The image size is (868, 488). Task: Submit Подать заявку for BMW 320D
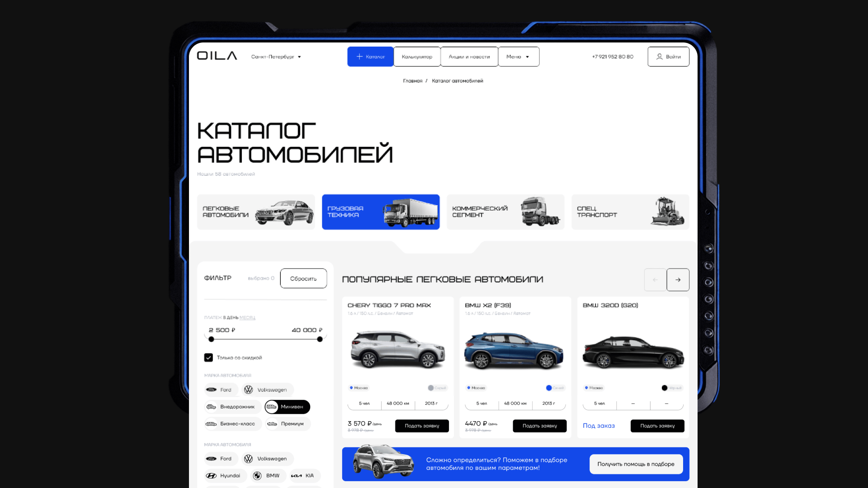(x=657, y=426)
